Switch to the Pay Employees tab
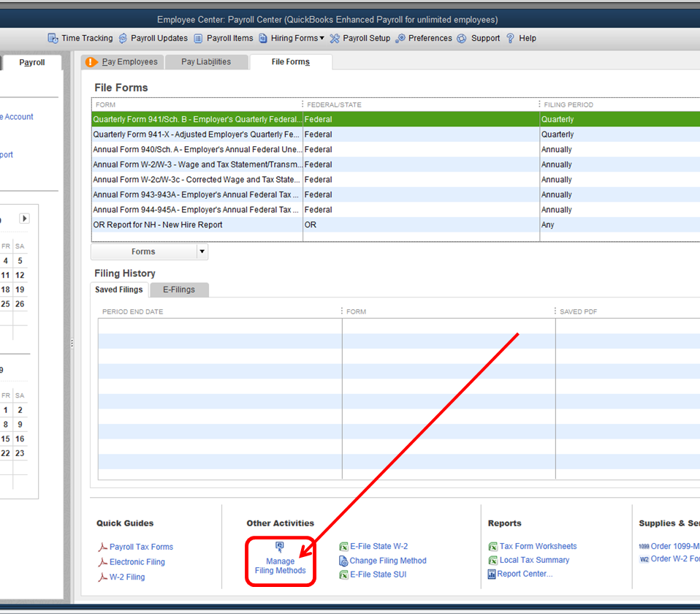This screenshot has width=700, height=614. click(122, 62)
